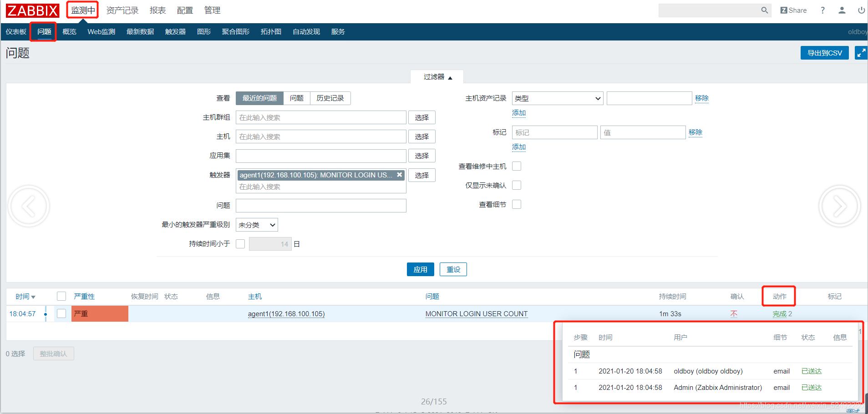Remove the agent1 trigger tag from filter
Image resolution: width=868 pixels, height=414 pixels.
[399, 175]
